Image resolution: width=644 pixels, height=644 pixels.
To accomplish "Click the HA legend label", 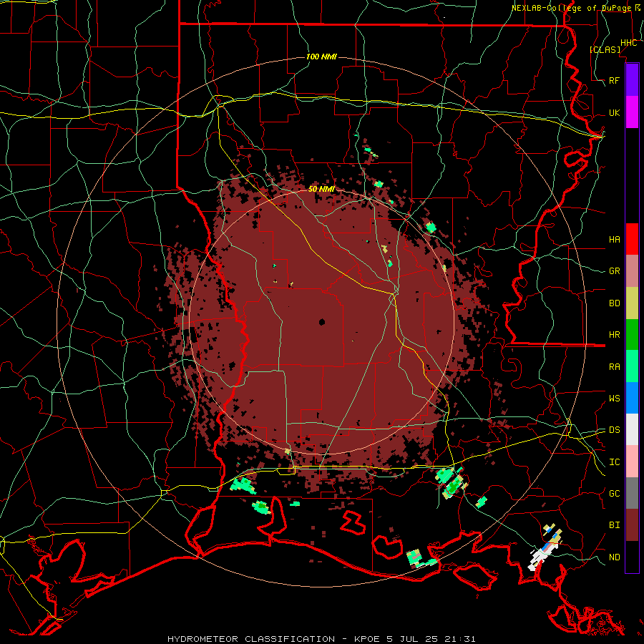I will click(615, 240).
